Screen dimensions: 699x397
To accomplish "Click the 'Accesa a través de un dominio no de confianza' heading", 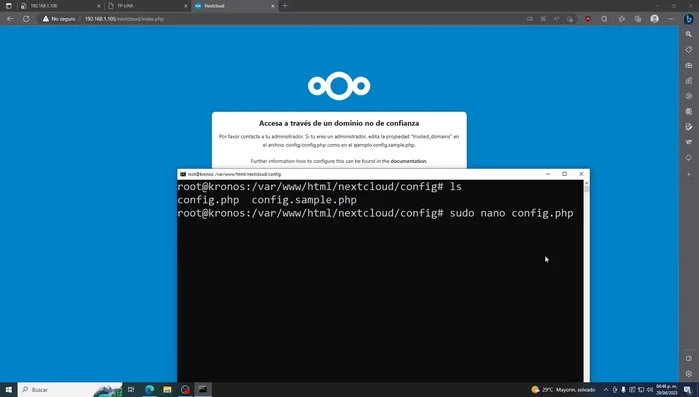I will pos(339,123).
